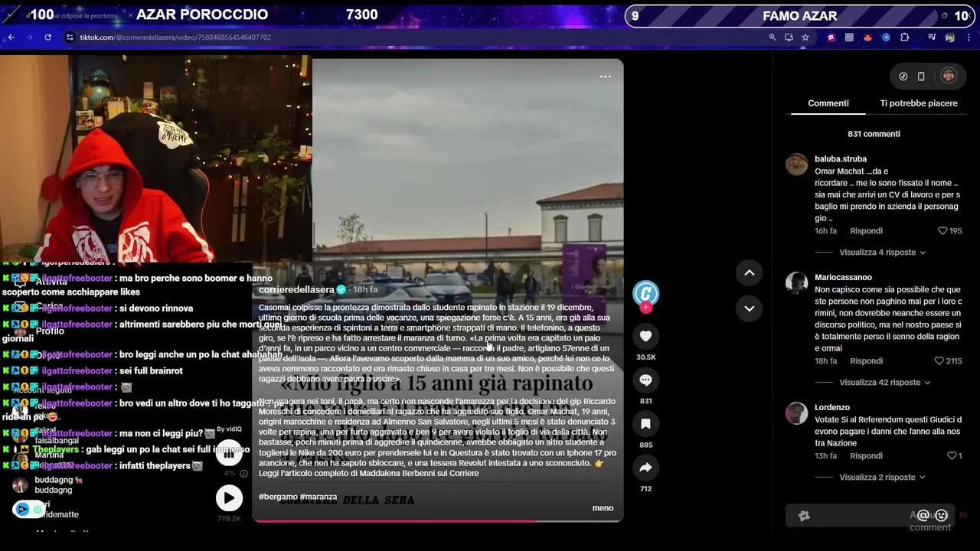Image resolution: width=980 pixels, height=551 pixels.
Task: Open video three-dots more options
Action: coord(606,77)
